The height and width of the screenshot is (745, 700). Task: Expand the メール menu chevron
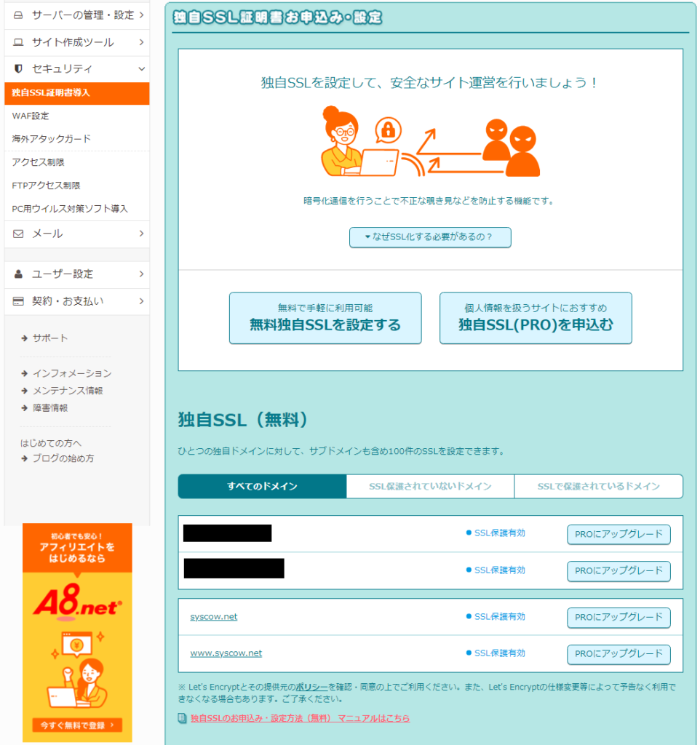pos(141,234)
